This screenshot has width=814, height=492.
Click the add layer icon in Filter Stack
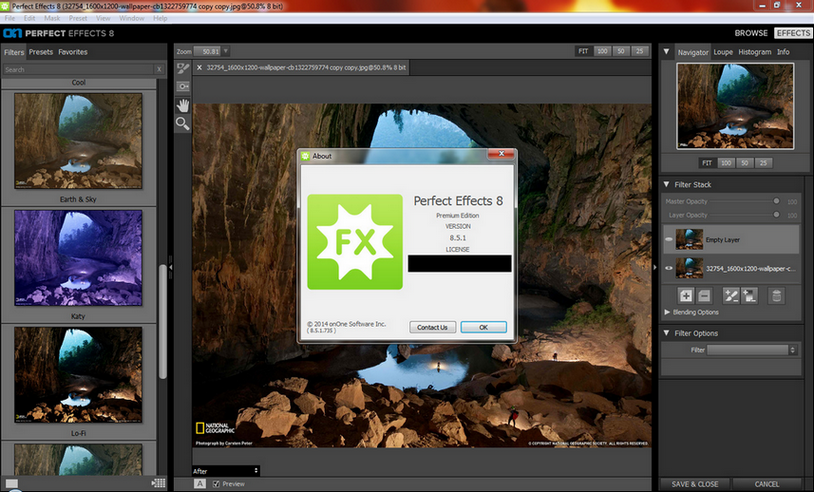686,296
